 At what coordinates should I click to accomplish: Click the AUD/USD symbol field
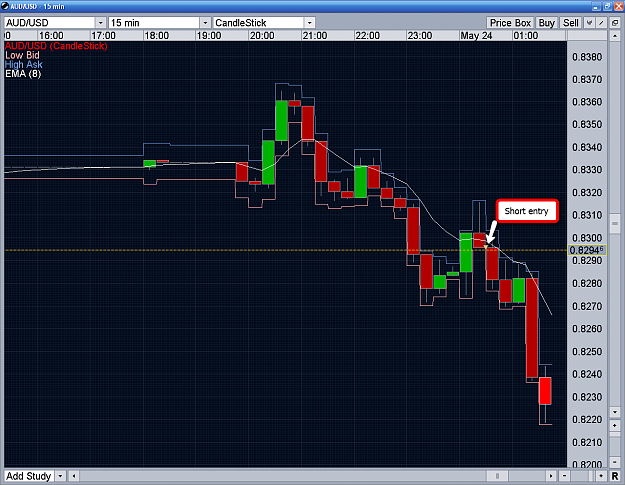(50, 23)
